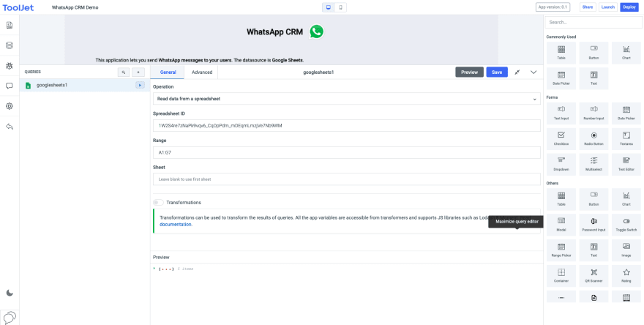This screenshot has width=644, height=325.
Task: Select the Range Picker widget
Action: coord(561,250)
